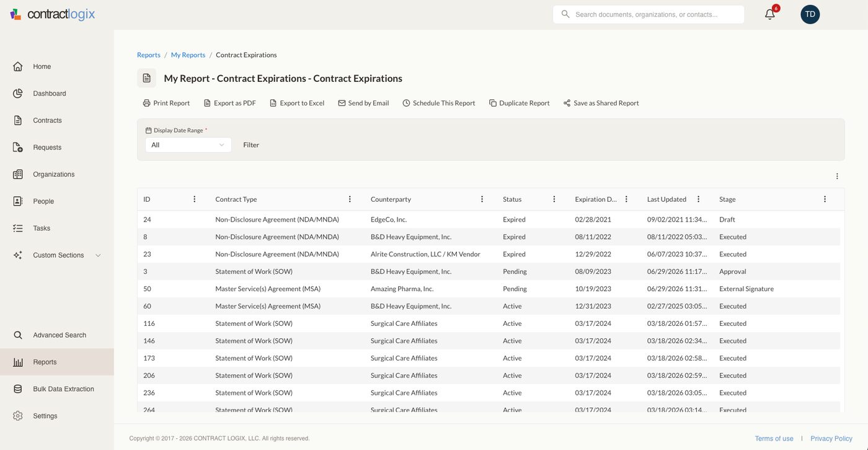This screenshot has height=450, width=868.
Task: Open table options kebab above the grid
Action: [837, 176]
